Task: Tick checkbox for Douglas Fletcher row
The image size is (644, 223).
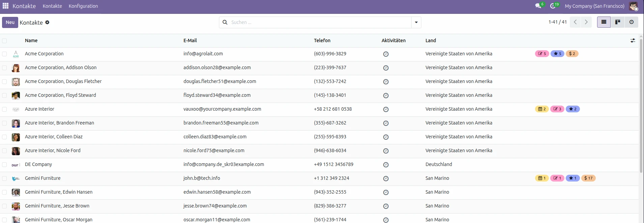Action: [4, 82]
